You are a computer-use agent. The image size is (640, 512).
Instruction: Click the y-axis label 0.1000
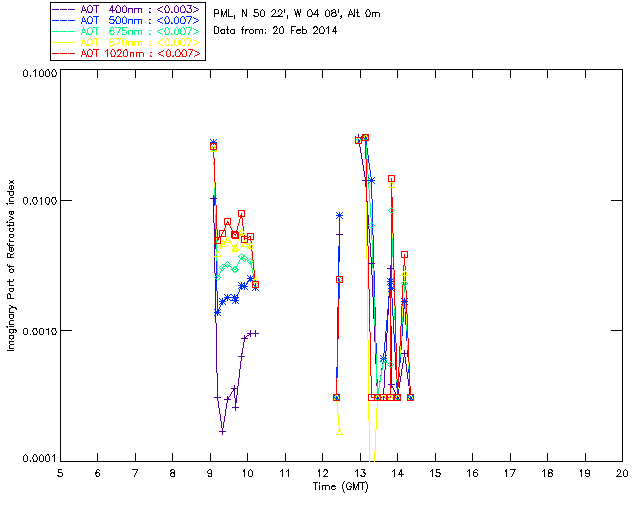tap(39, 74)
